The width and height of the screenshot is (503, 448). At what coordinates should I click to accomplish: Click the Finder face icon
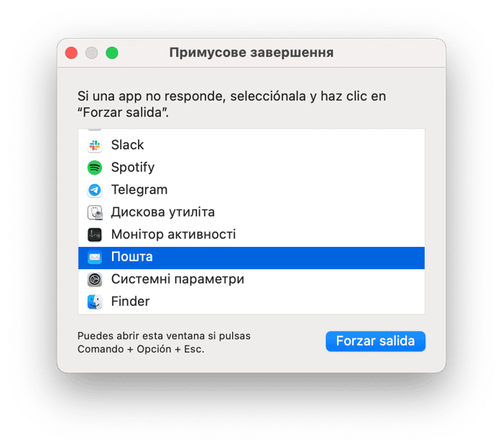point(95,302)
